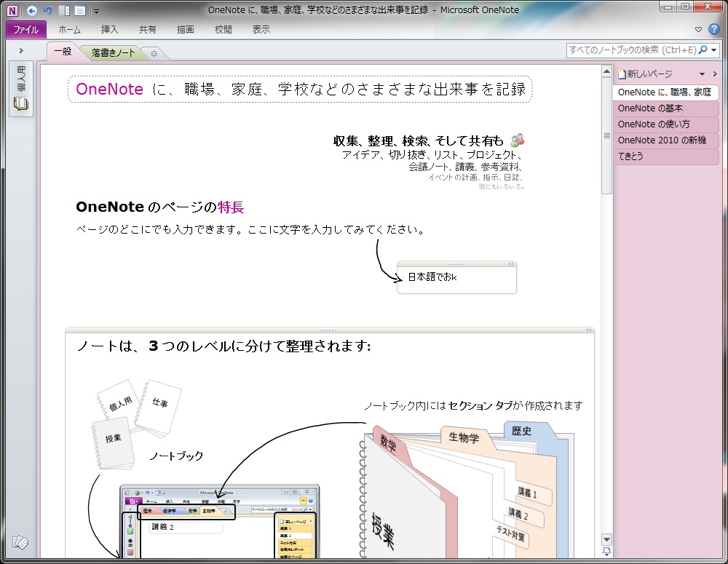Click the 授業 notebook illustration on the left
The height and width of the screenshot is (564, 728).
click(113, 444)
